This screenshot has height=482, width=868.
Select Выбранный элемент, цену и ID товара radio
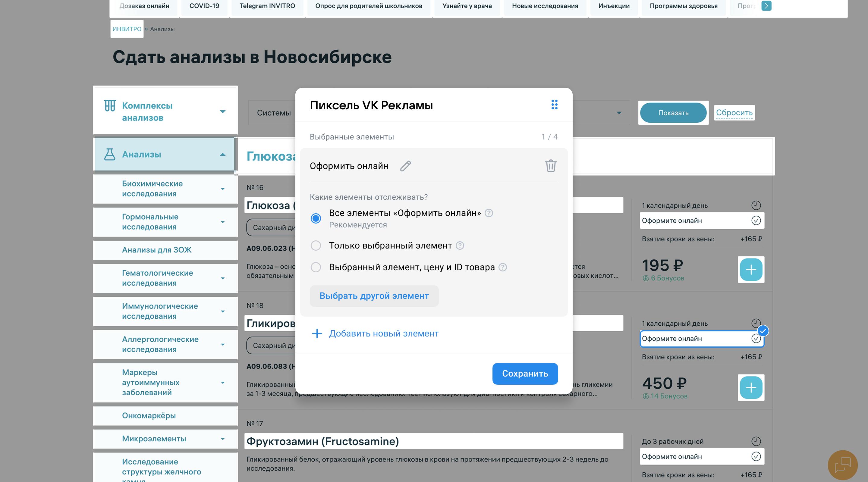tap(316, 267)
